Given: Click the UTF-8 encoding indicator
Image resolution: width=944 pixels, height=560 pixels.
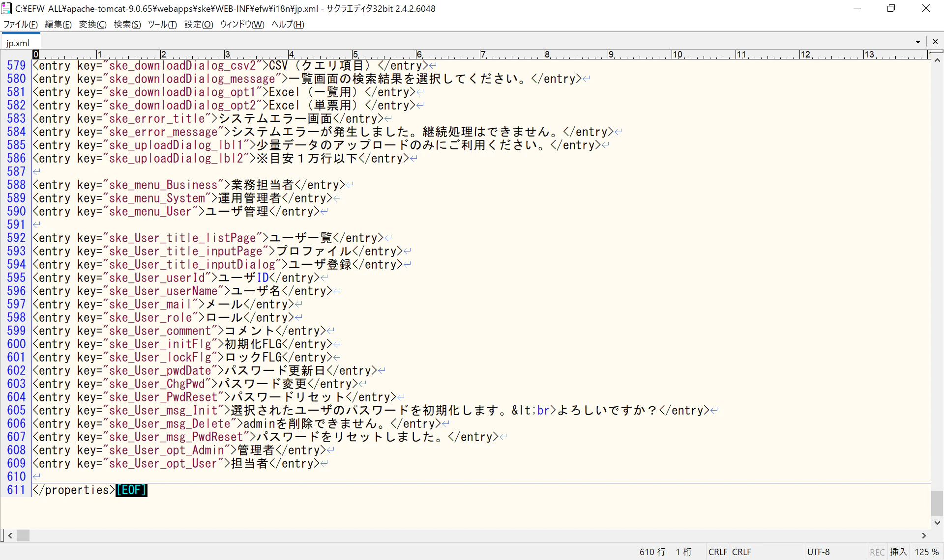Looking at the screenshot, I should click(x=819, y=552).
